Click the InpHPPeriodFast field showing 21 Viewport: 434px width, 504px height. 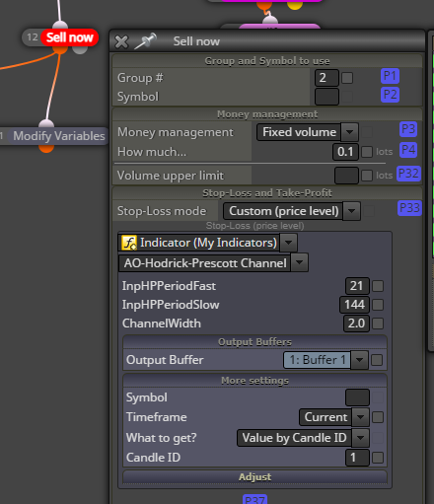(x=357, y=286)
